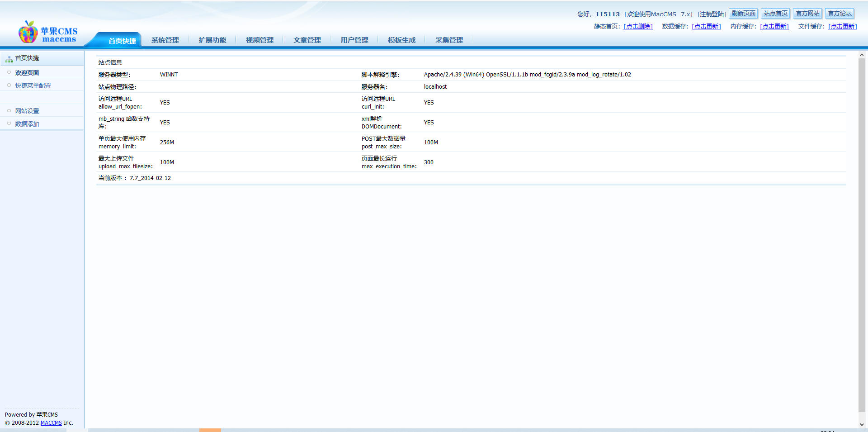
Task: Click the 站点首页 button
Action: tap(775, 14)
